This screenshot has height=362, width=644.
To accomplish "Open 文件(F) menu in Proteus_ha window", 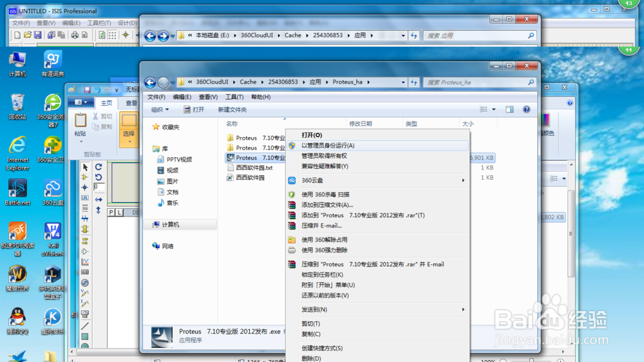I will (x=156, y=97).
